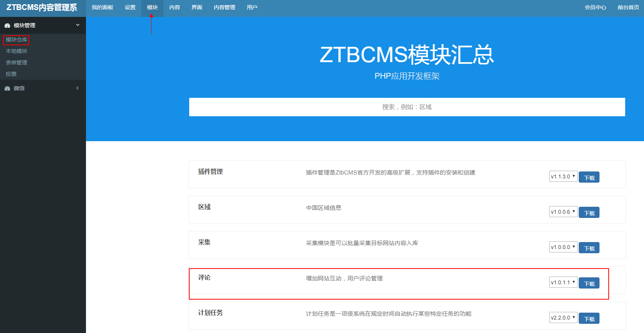This screenshot has height=333, width=644.
Task: Go to the 我的面板 top menu
Action: click(x=102, y=7)
